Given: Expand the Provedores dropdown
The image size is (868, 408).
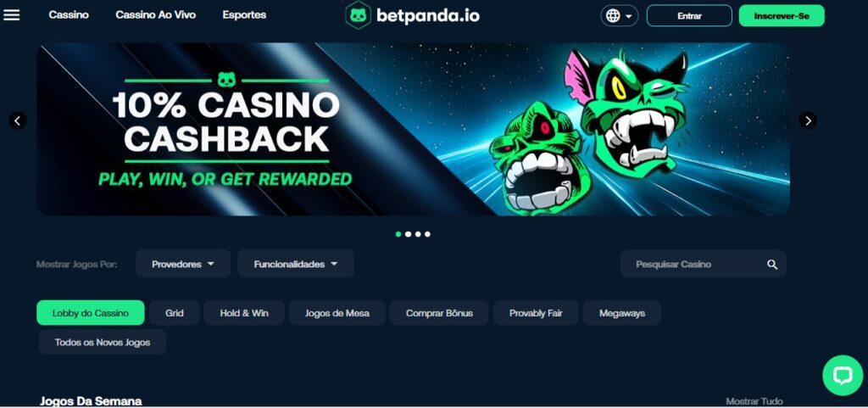Looking at the screenshot, I should [183, 264].
